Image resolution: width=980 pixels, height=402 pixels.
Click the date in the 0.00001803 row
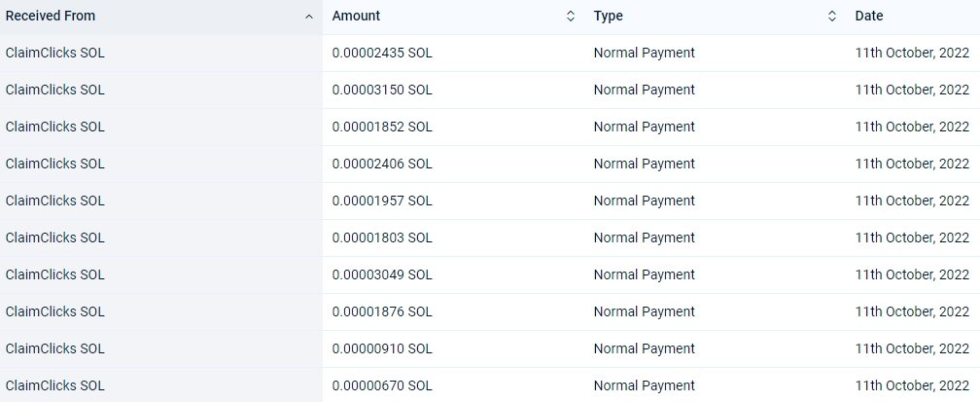point(912,238)
